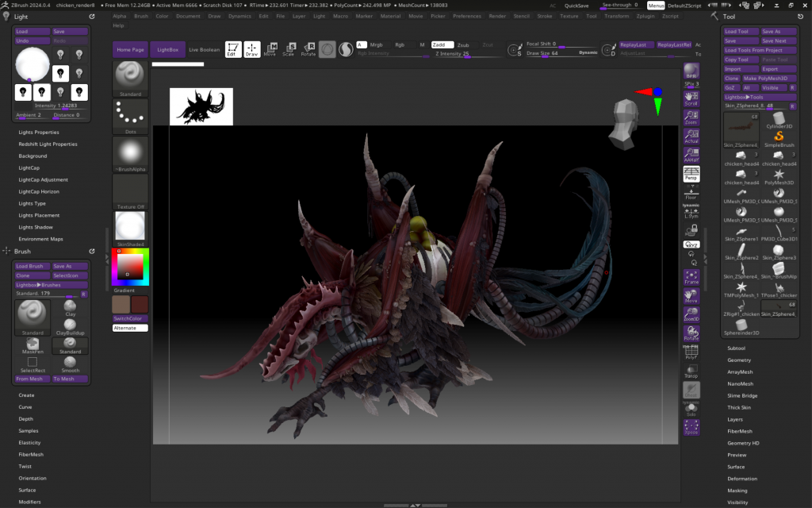
Task: Enable the Edit mode button on the shelf
Action: click(233, 49)
